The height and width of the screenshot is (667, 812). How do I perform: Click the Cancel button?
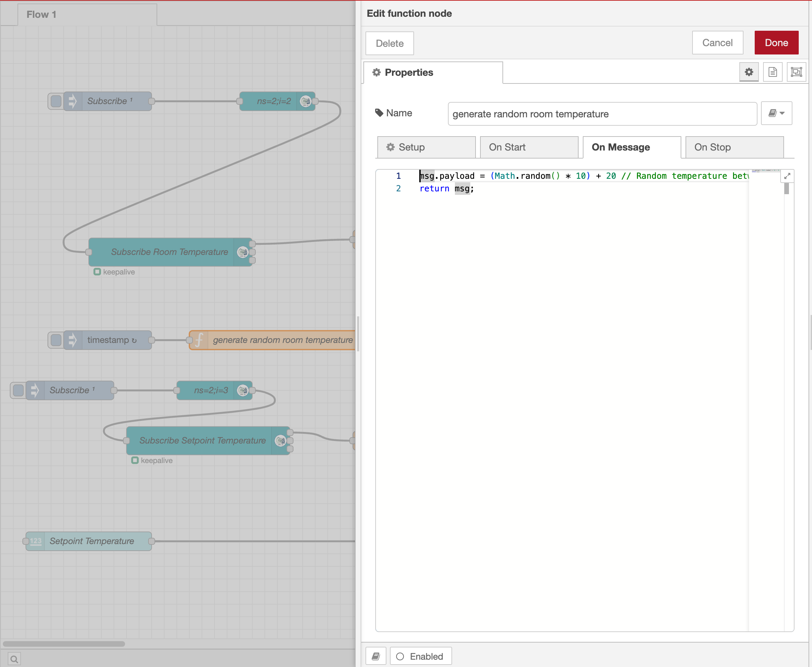pyautogui.click(x=717, y=43)
